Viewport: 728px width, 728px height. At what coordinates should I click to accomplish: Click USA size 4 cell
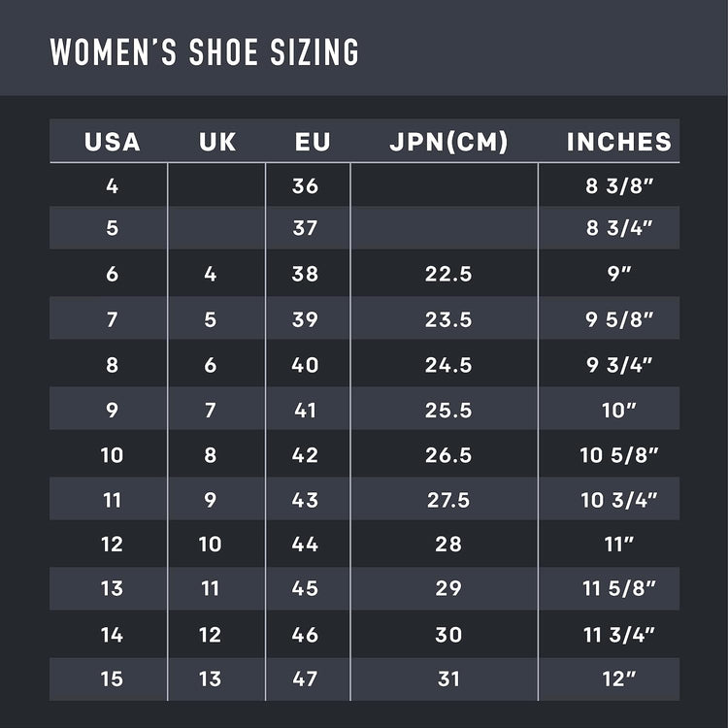112,185
